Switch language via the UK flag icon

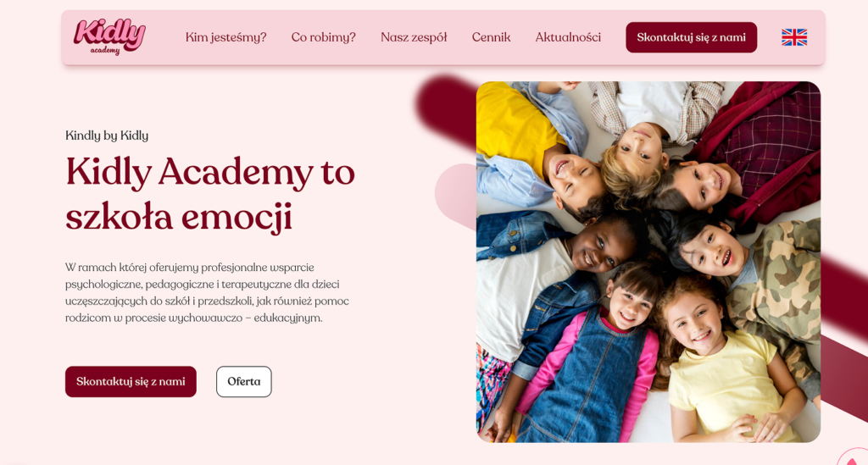point(793,37)
